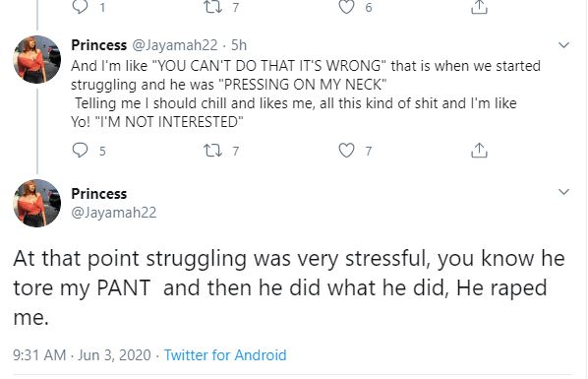View the profile picture on the main tweet
This screenshot has width=588, height=379.
(37, 203)
